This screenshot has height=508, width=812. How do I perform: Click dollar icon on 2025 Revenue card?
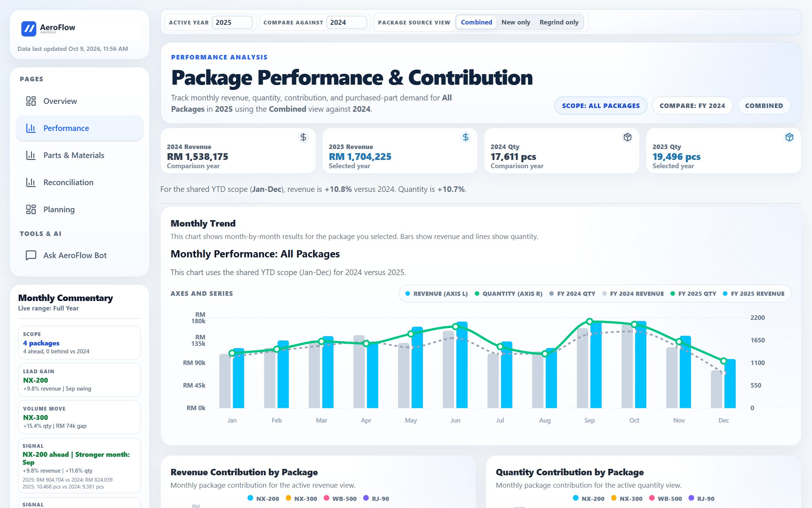[x=465, y=137]
